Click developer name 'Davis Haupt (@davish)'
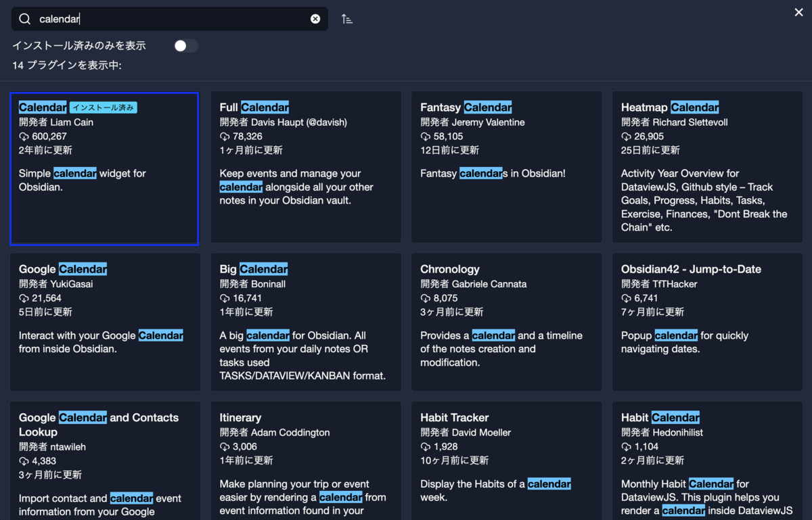This screenshot has width=812, height=520. [299, 122]
